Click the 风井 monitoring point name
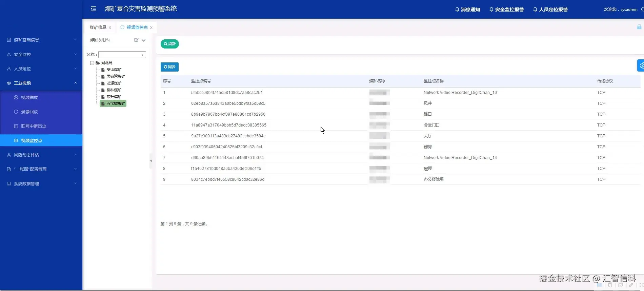 pyautogui.click(x=428, y=103)
